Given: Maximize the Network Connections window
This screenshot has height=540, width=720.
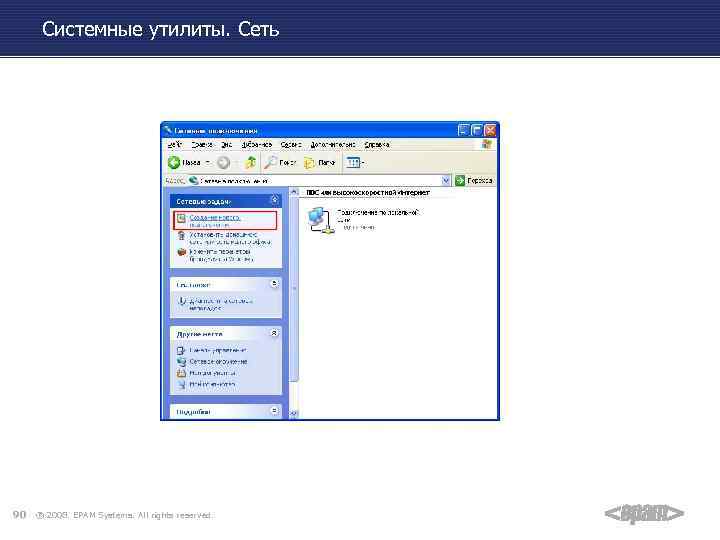Looking at the screenshot, I should click(477, 130).
